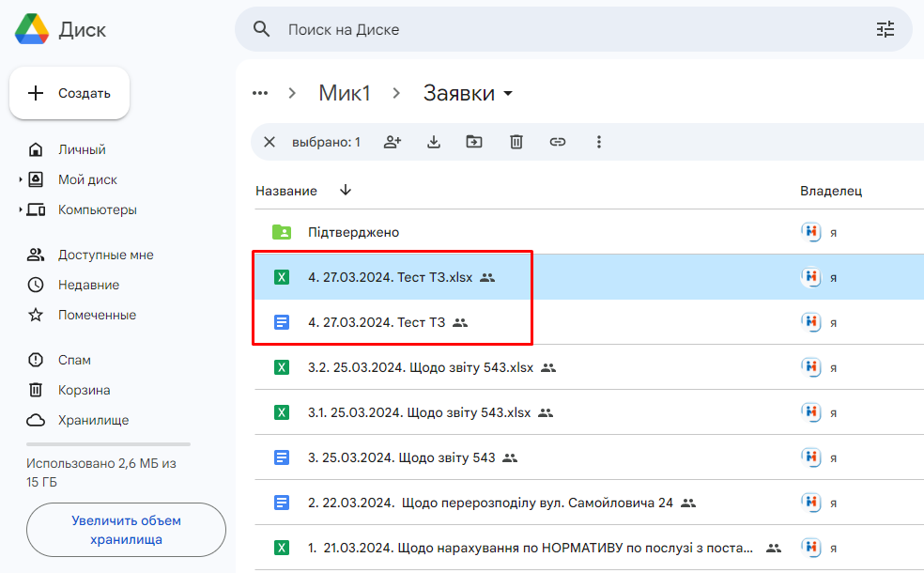Clear selection with the X icon

click(269, 142)
